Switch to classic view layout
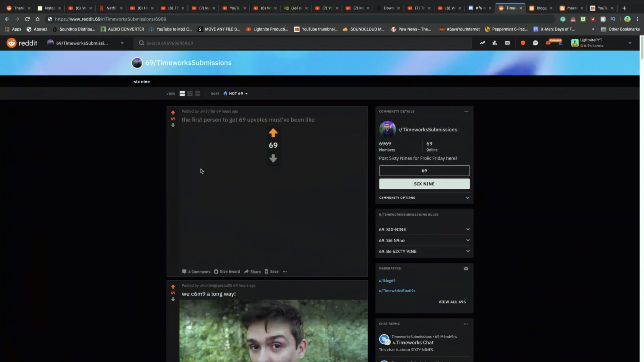The width and height of the screenshot is (644, 362). coord(190,94)
